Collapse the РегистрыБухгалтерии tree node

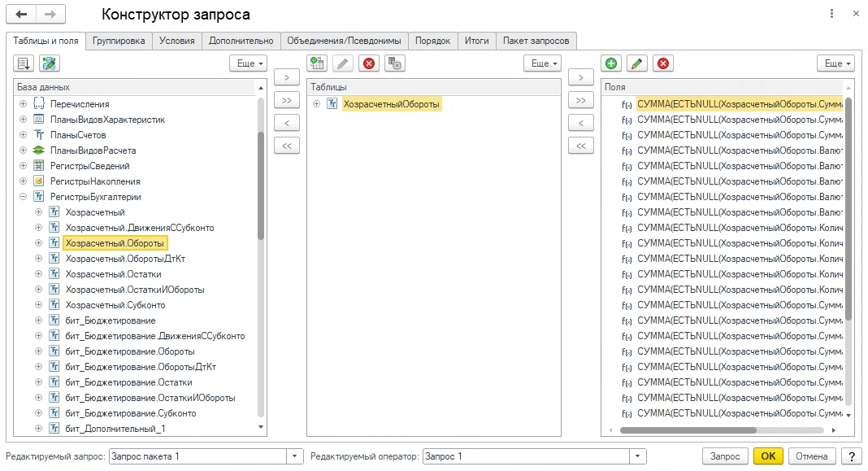pyautogui.click(x=23, y=197)
